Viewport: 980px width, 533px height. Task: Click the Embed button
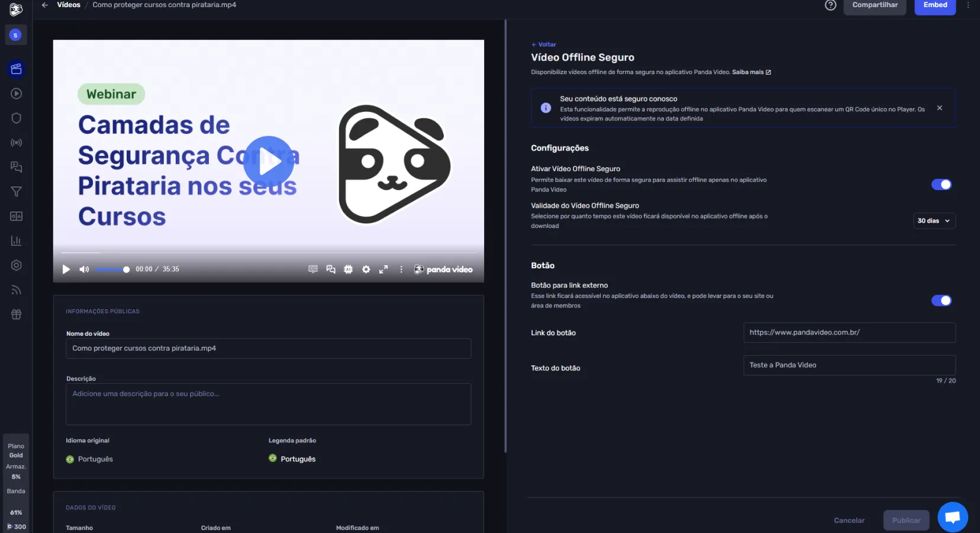click(x=935, y=5)
